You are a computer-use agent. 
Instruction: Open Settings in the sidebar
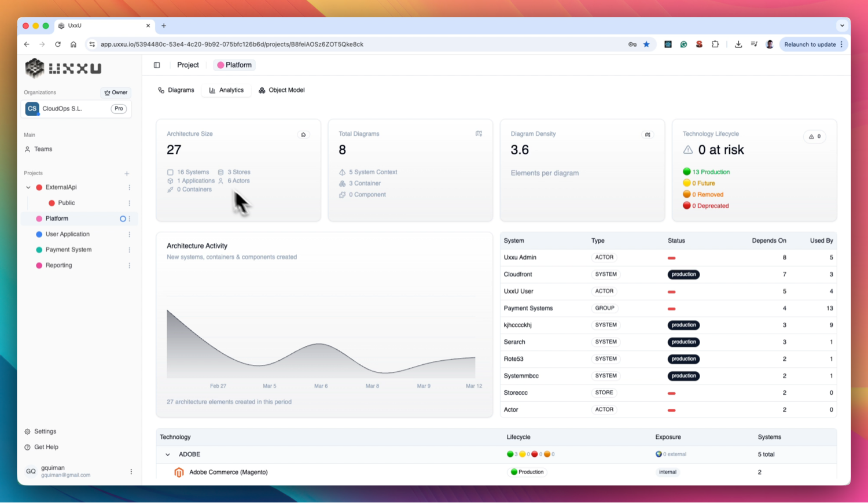point(45,431)
